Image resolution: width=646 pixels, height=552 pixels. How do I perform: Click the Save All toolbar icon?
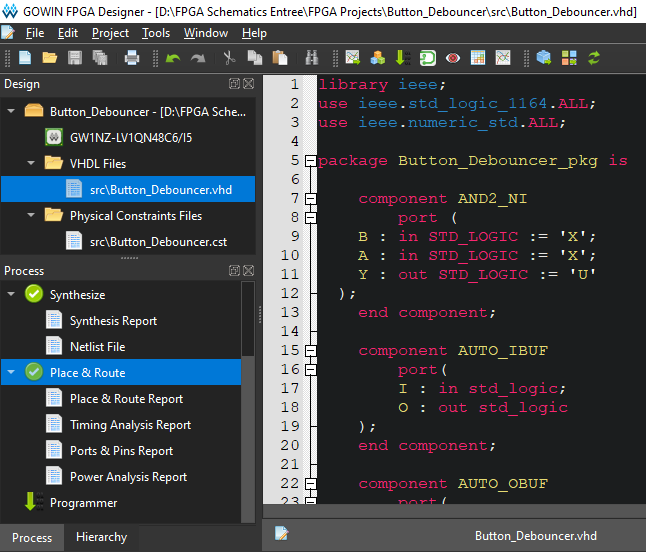(x=100, y=58)
